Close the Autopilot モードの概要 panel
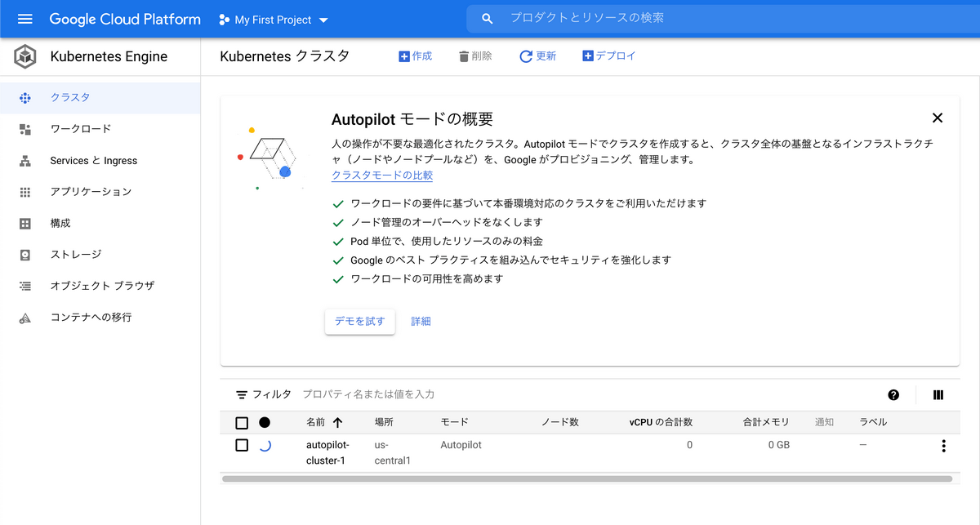 [x=938, y=118]
